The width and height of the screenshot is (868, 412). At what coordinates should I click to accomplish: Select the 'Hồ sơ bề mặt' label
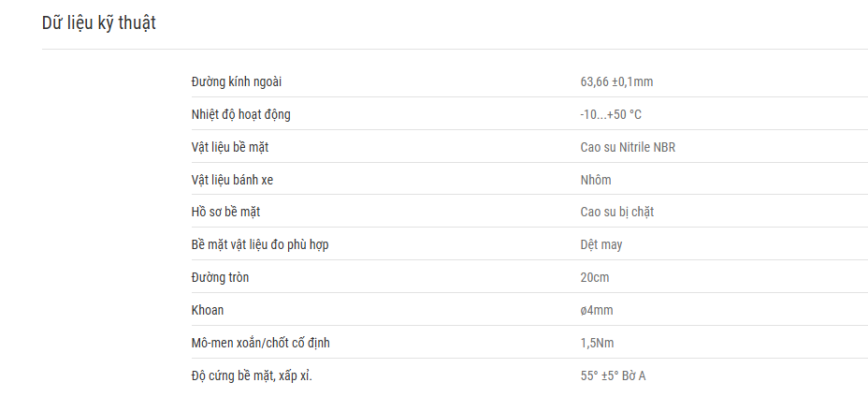click(225, 213)
